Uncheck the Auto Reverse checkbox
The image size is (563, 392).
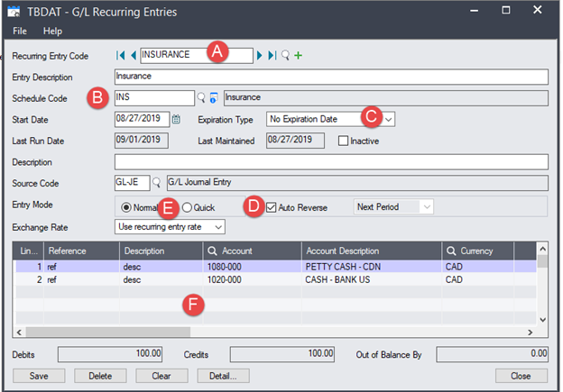pyautogui.click(x=271, y=207)
